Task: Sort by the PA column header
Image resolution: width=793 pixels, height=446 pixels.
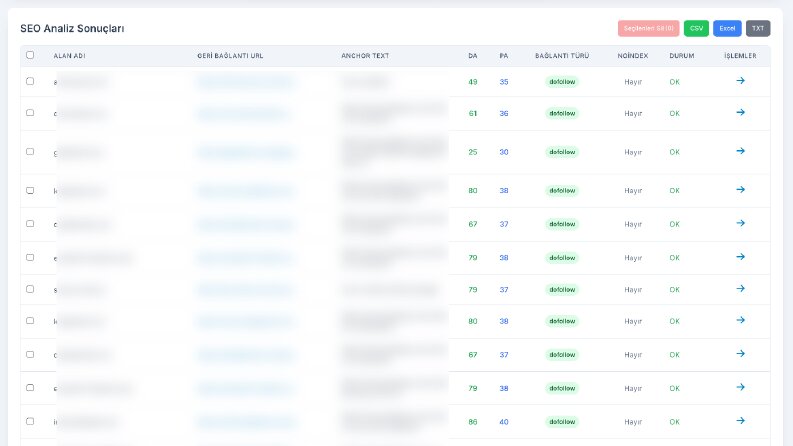Action: click(x=504, y=56)
